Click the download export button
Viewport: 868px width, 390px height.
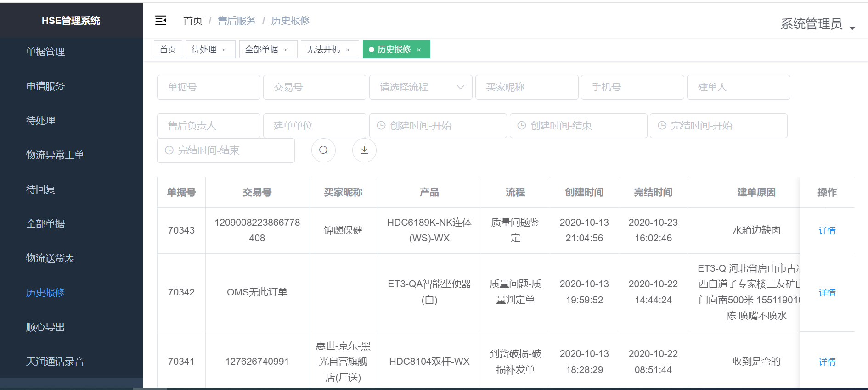pos(364,150)
